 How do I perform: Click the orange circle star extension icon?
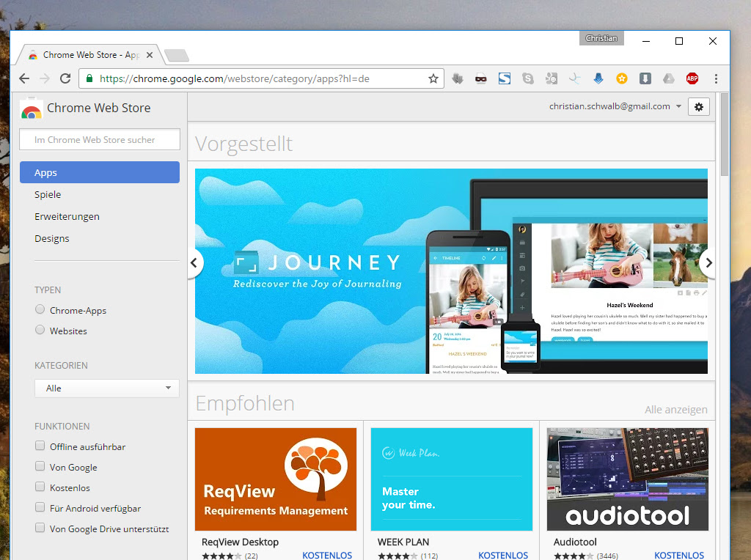[x=622, y=78]
